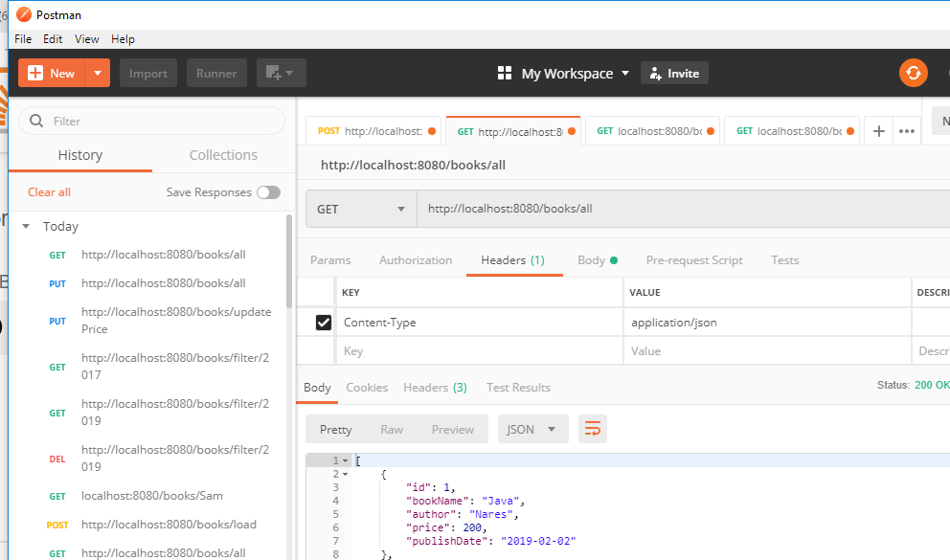
Task: Switch to the third GET localhost:8080 request tab
Action: (x=652, y=131)
